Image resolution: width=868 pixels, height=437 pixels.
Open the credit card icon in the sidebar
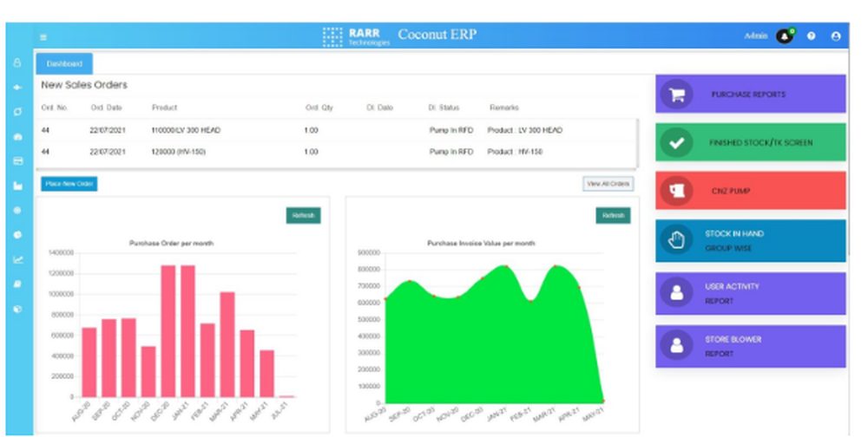coord(17,161)
